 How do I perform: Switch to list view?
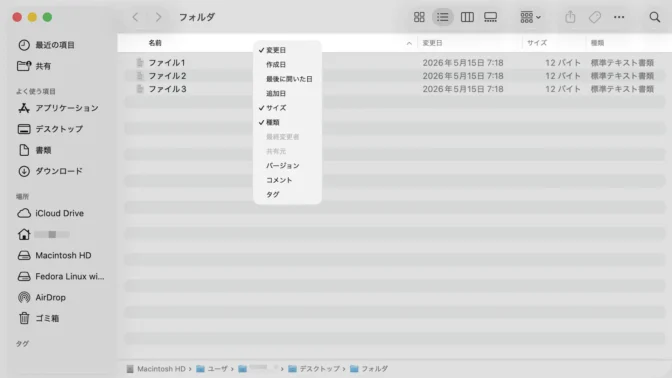tap(442, 17)
